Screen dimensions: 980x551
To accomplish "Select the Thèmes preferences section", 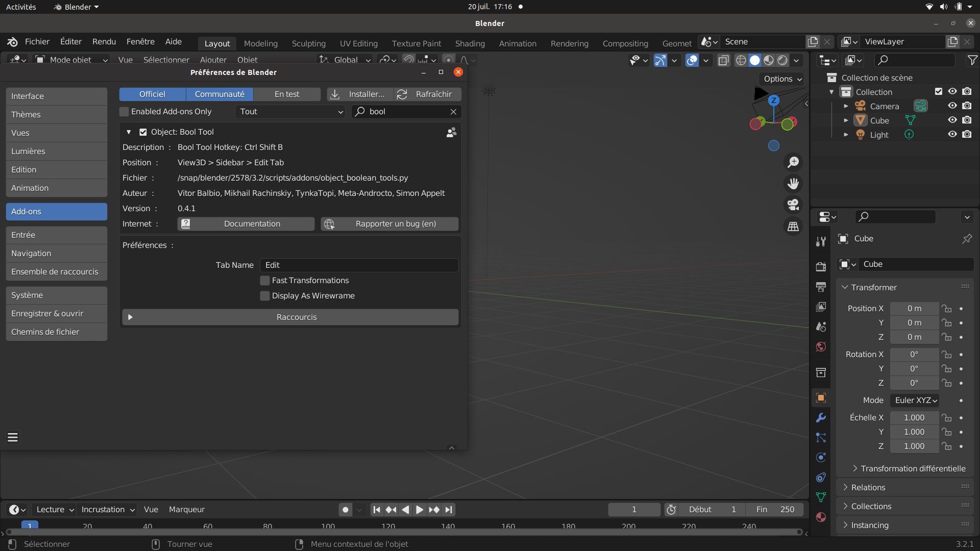I will coord(57,115).
